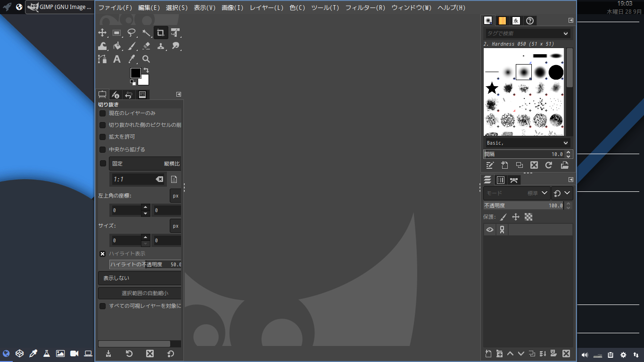Select the Paths tool

102,59
